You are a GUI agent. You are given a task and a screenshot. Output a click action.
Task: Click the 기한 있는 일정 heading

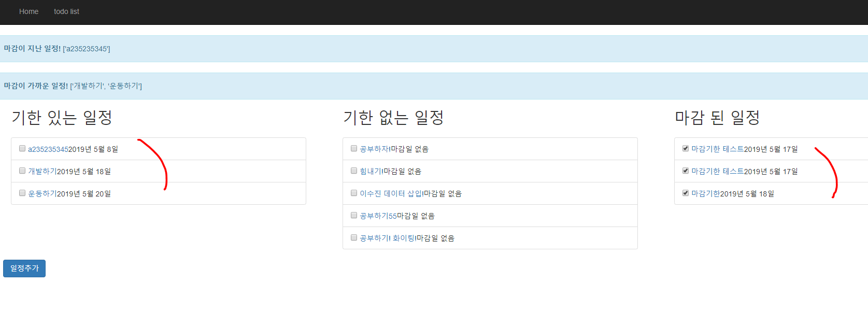pyautogui.click(x=62, y=118)
